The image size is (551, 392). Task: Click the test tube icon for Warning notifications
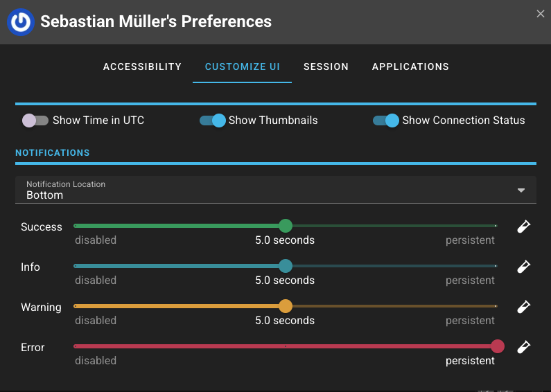(524, 307)
